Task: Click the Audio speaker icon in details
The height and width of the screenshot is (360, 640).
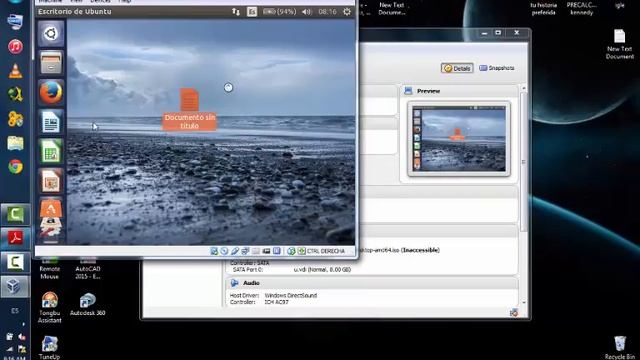Action: point(234,283)
